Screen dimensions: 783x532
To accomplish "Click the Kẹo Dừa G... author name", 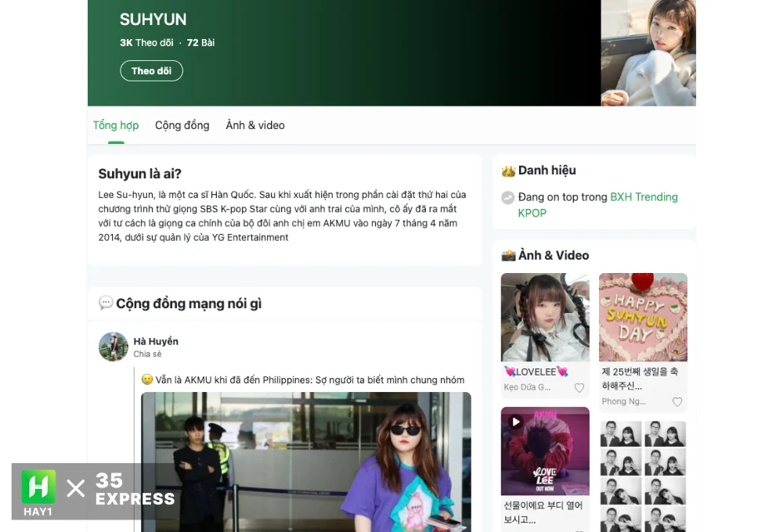I will 527,387.
